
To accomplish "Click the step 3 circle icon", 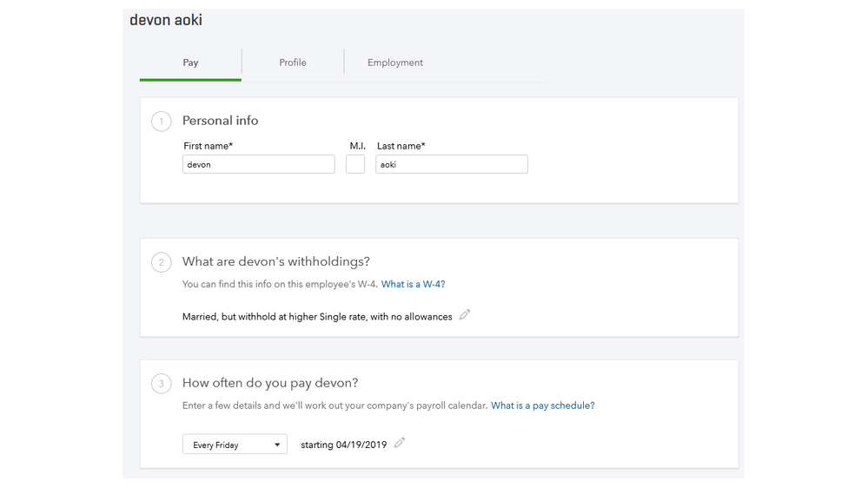I will [x=161, y=384].
